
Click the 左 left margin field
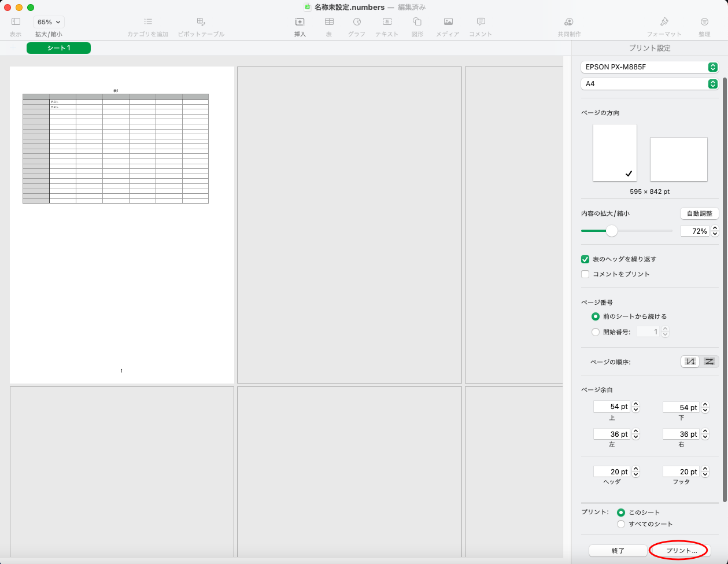point(612,434)
